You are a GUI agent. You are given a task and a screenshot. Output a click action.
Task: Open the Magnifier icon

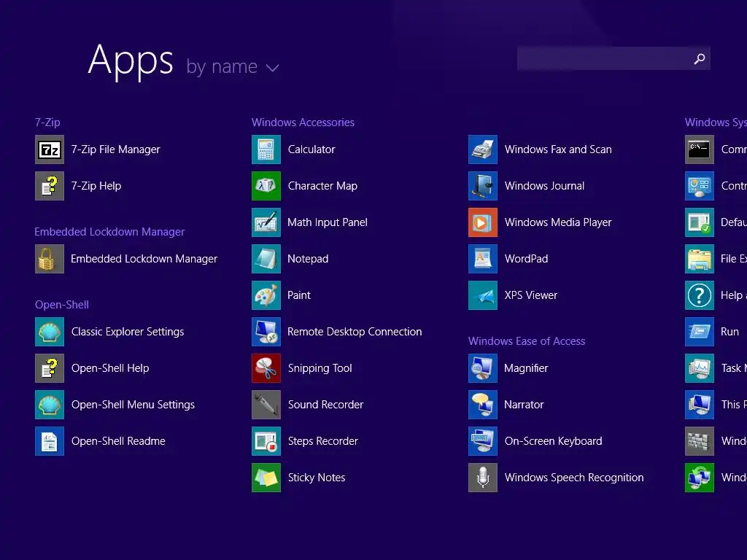[x=483, y=368]
